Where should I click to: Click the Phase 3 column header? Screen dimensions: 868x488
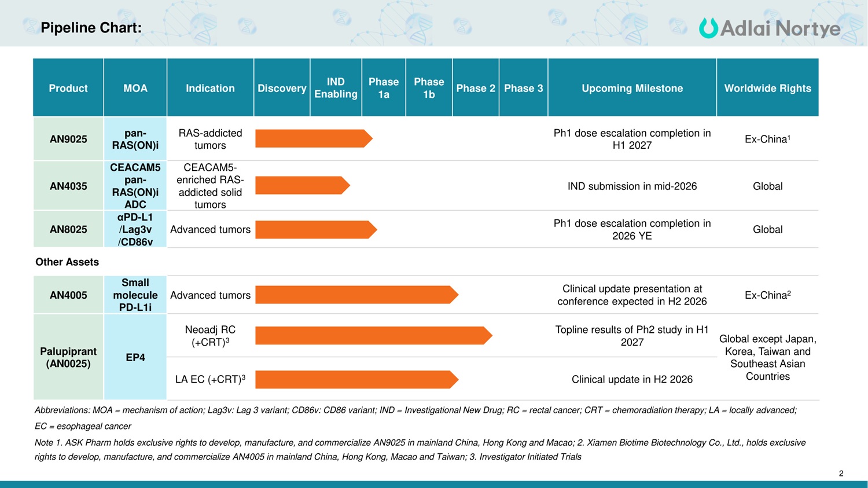[x=523, y=88]
